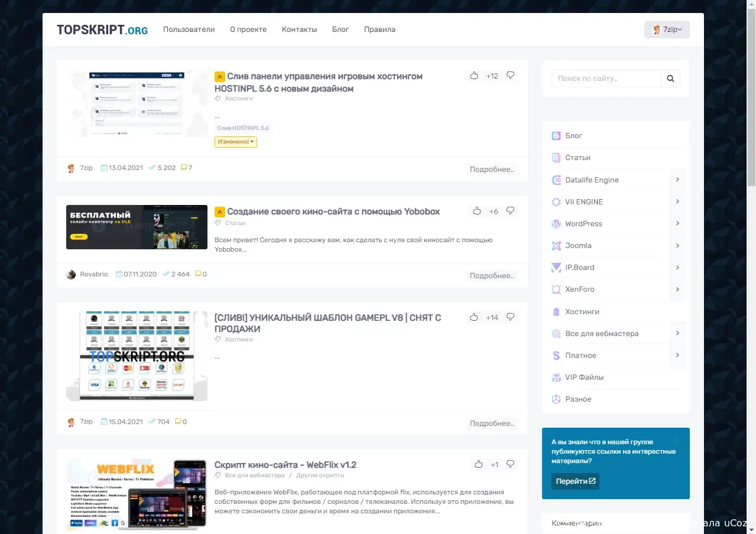
Task: Open the 7zip user account dropdown
Action: point(667,30)
